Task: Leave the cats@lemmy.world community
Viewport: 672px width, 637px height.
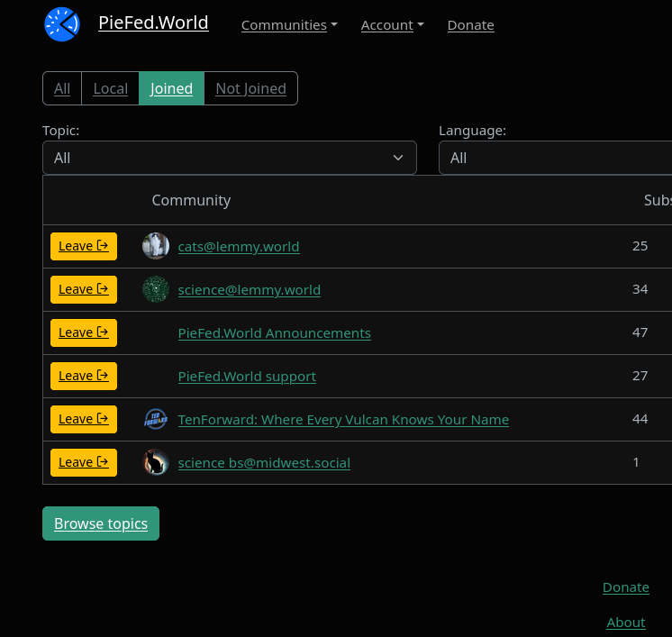Action: click(84, 247)
